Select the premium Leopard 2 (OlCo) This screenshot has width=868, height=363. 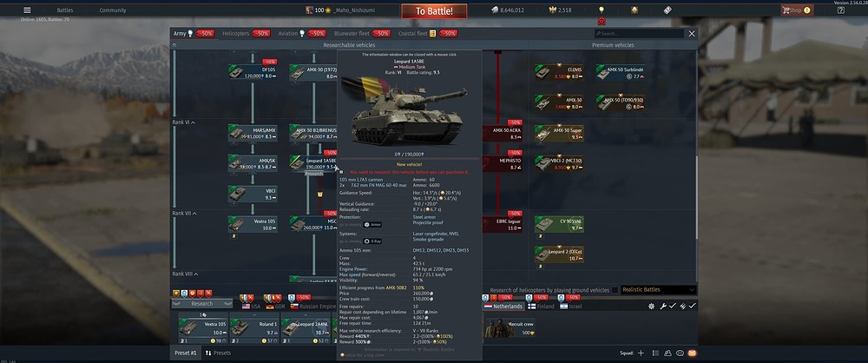pos(559,255)
